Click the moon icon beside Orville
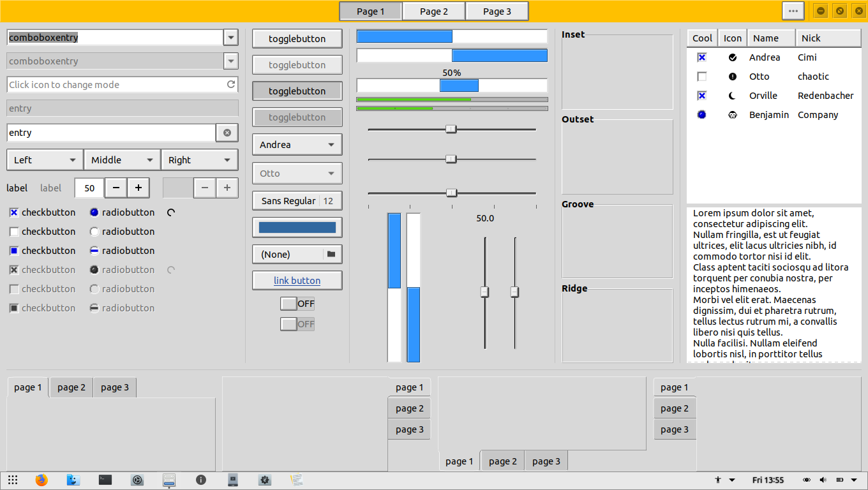Viewport: 868px width, 490px height. pos(731,95)
